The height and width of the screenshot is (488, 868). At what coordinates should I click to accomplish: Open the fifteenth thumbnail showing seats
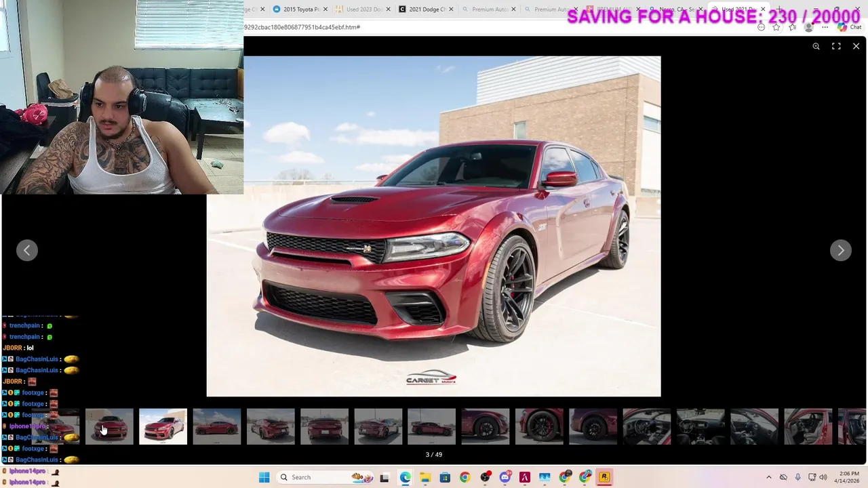coord(808,427)
